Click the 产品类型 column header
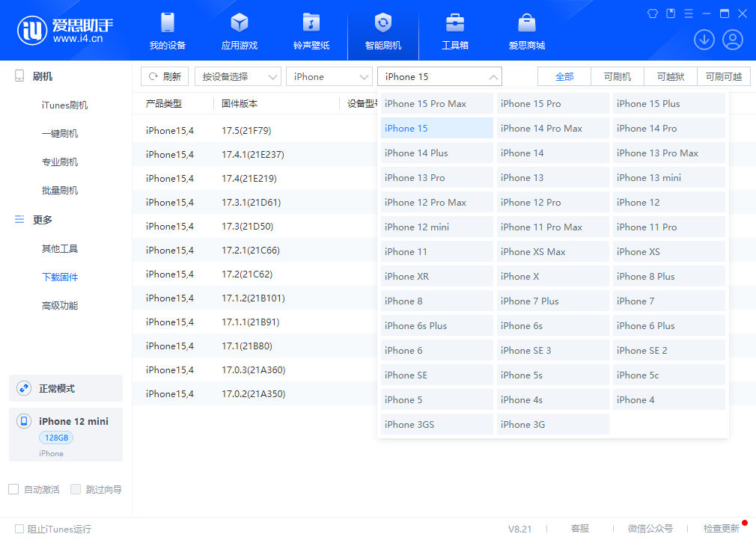 click(x=164, y=103)
